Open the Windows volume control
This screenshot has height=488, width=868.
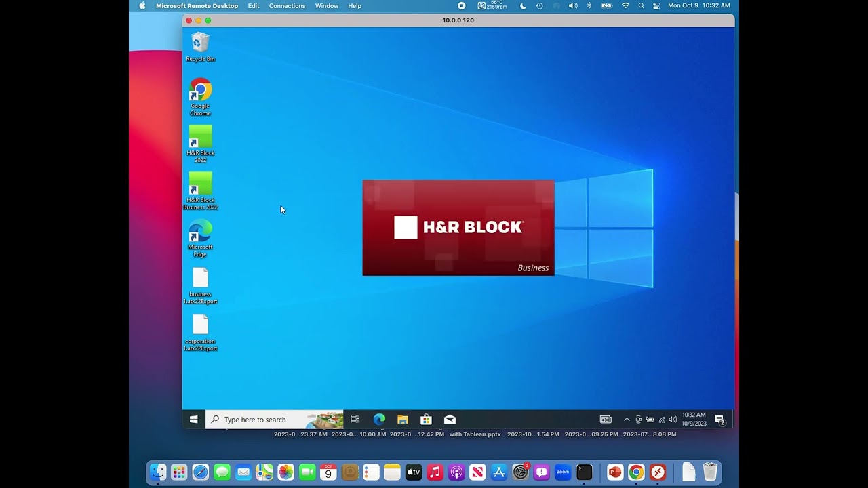pos(673,420)
